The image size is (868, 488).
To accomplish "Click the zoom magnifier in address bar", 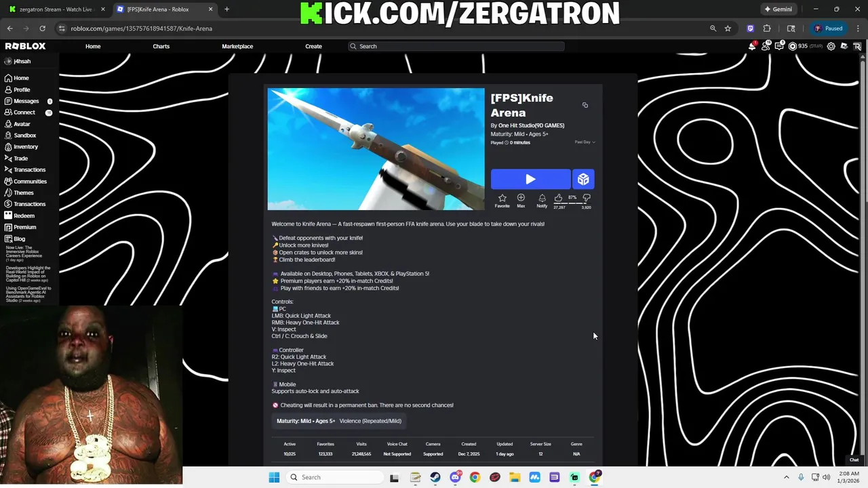I will (x=713, y=28).
